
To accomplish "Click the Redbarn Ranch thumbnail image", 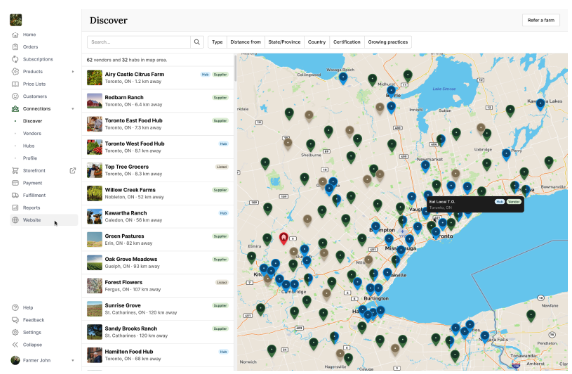I will pos(94,101).
